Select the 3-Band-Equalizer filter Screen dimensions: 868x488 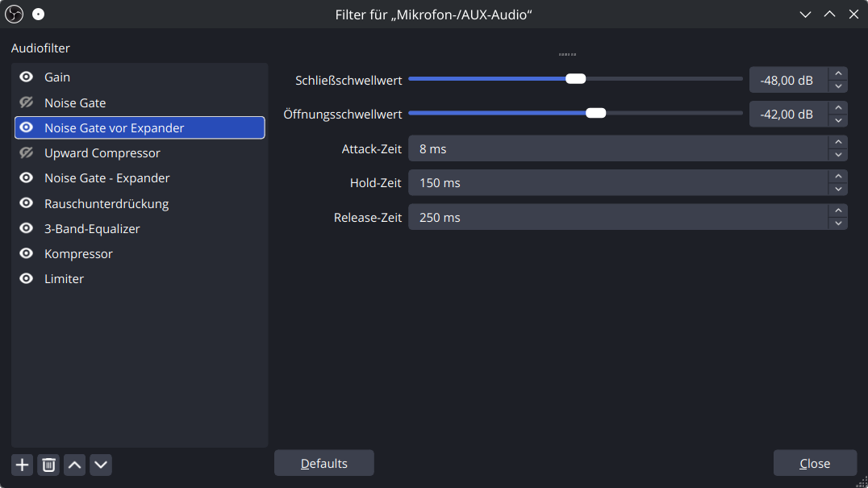pyautogui.click(x=140, y=228)
